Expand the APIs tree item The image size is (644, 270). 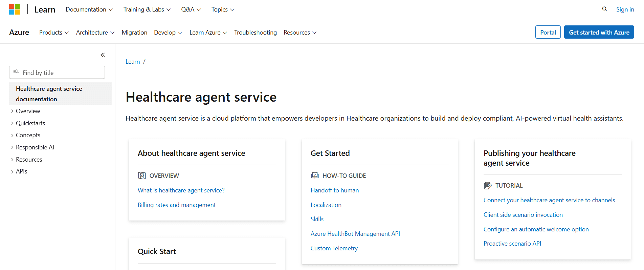pos(12,171)
